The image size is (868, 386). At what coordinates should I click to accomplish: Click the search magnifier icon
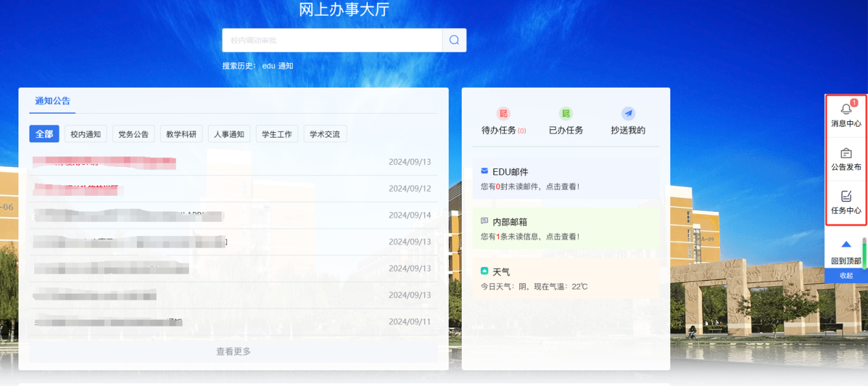click(454, 40)
